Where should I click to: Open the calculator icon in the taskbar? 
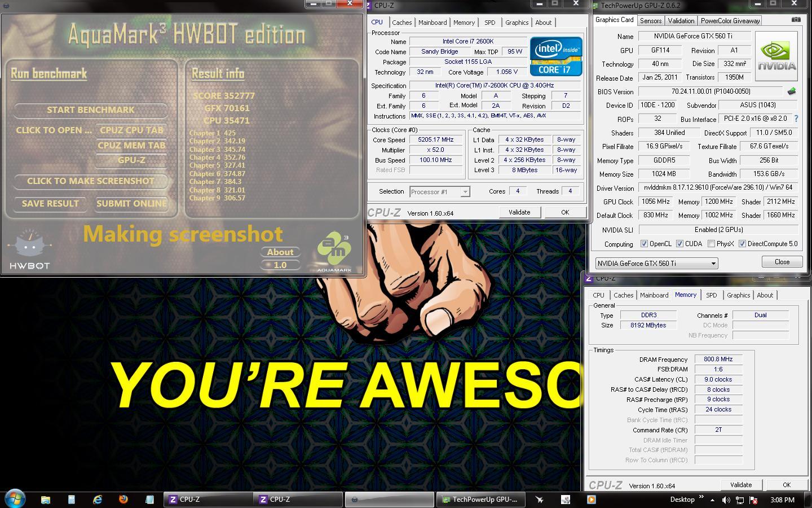point(72,500)
